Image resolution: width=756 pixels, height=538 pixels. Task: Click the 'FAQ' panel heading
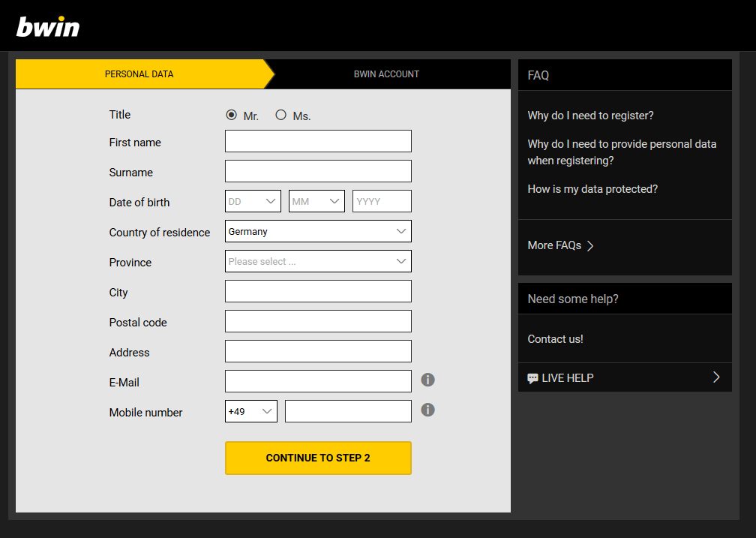[538, 75]
